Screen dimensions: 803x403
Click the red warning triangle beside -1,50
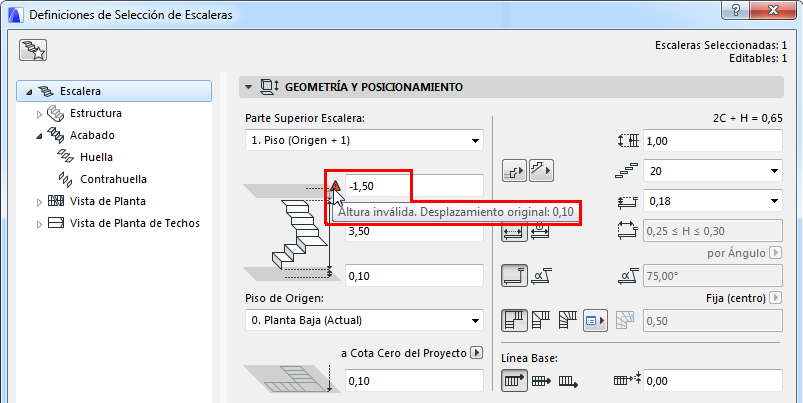tap(335, 185)
